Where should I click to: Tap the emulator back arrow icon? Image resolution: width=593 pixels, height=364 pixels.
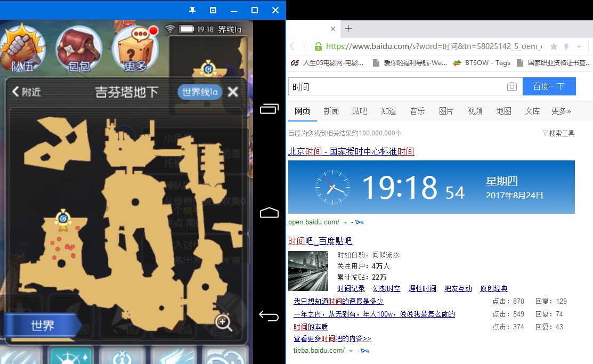point(269,316)
